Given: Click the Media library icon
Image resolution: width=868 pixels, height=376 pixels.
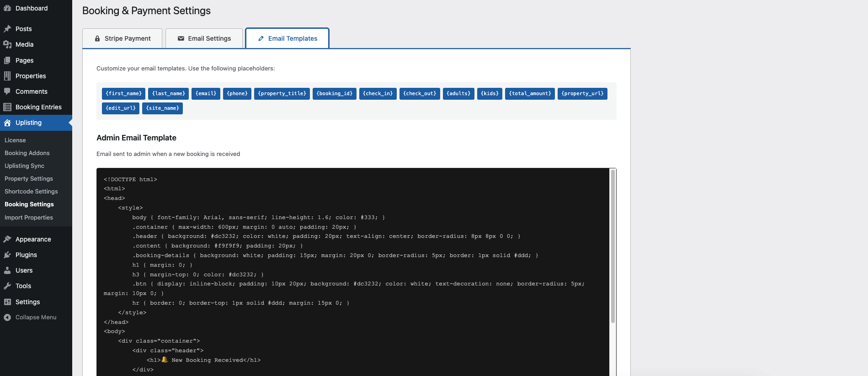Looking at the screenshot, I should coord(7,44).
